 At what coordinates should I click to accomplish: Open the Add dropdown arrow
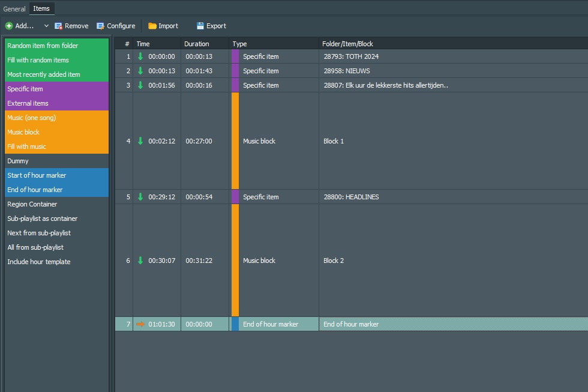click(x=46, y=26)
